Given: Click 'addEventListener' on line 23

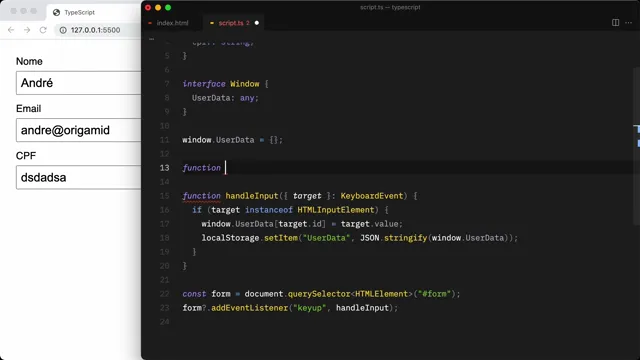Looking at the screenshot, I should [x=249, y=308].
